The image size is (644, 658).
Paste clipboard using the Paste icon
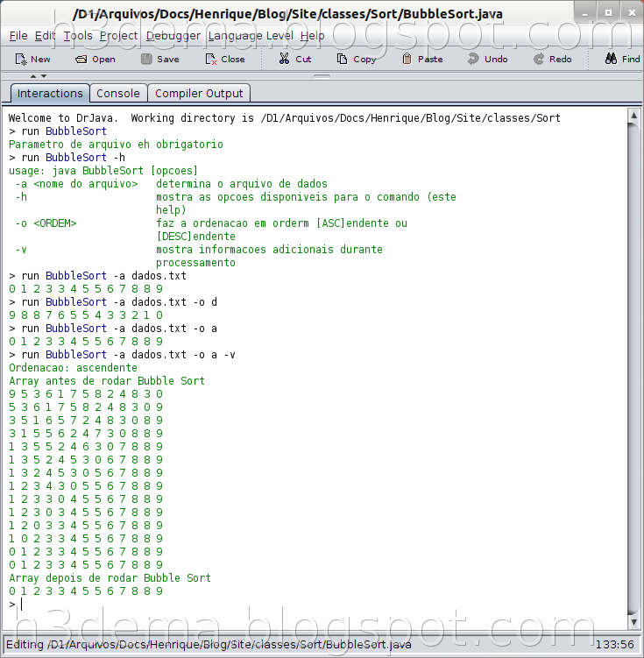407,59
